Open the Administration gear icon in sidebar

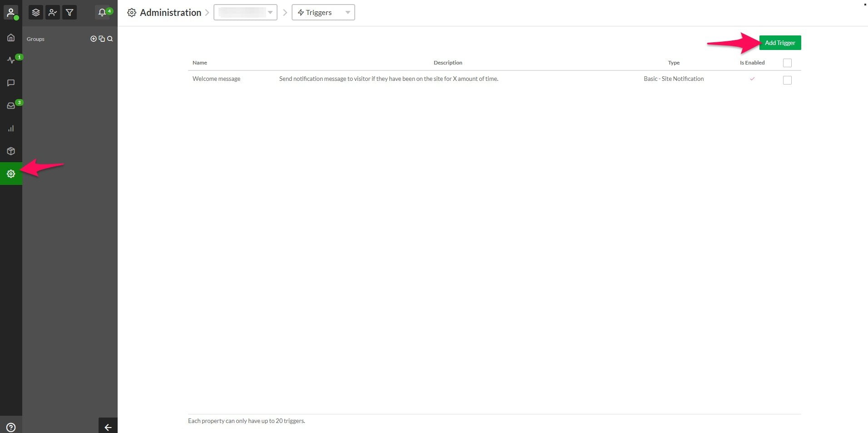coord(11,174)
